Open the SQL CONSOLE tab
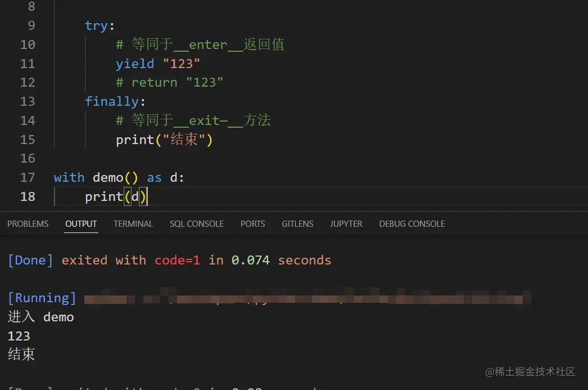 [x=197, y=224]
